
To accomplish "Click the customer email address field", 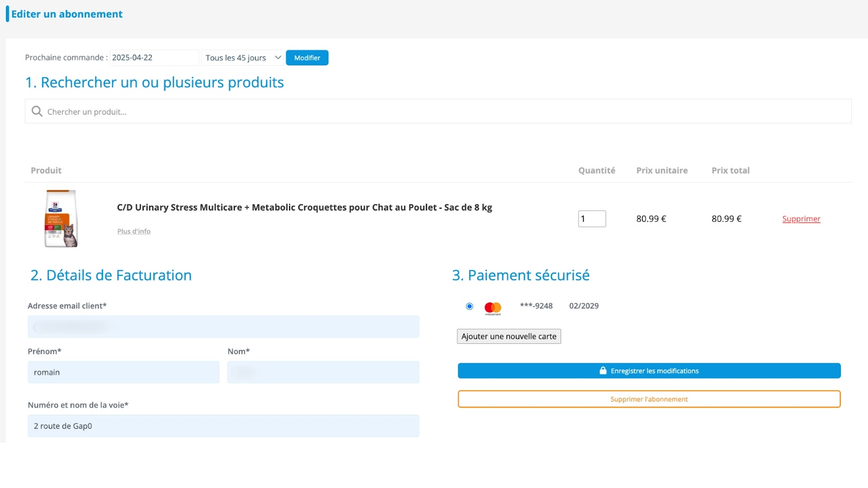I will pyautogui.click(x=224, y=327).
